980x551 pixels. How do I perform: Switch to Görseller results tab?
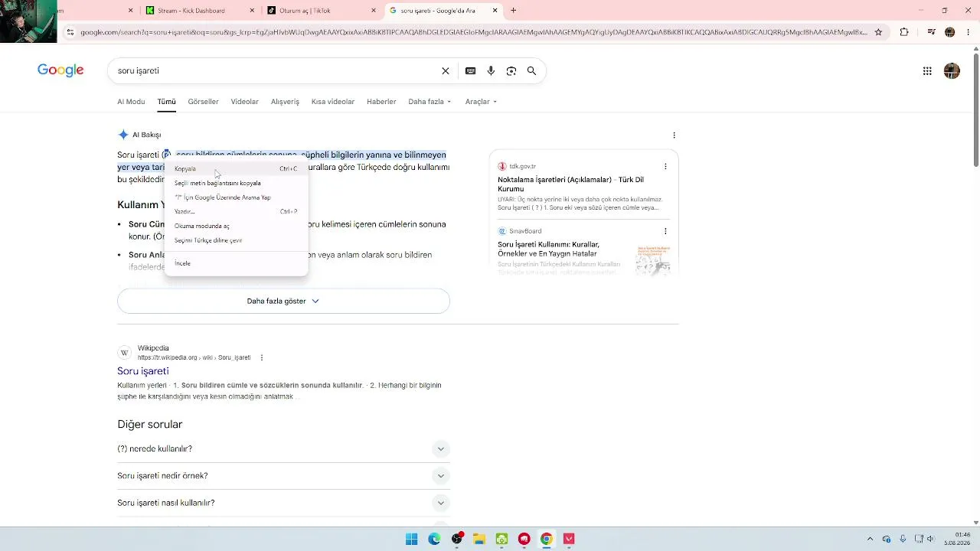(203, 102)
